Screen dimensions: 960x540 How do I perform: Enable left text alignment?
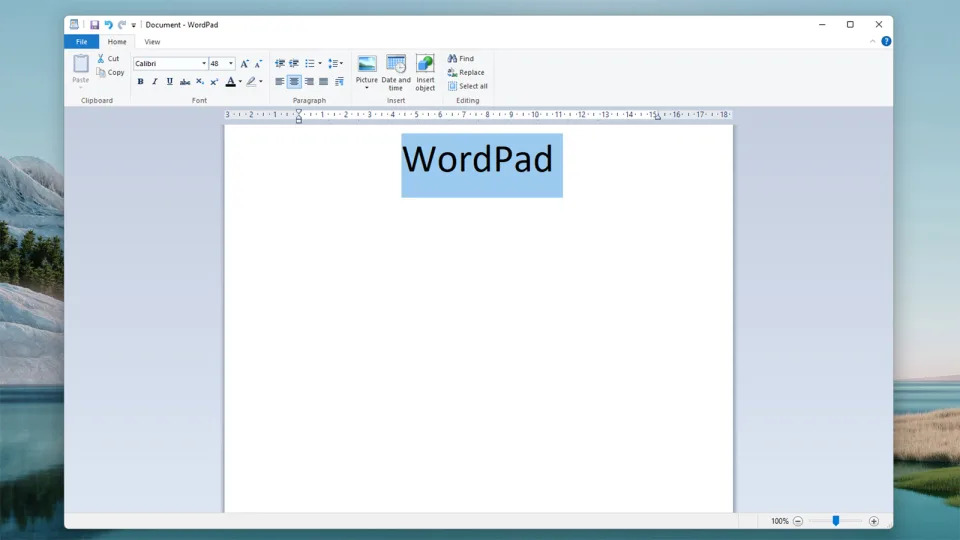tap(280, 82)
